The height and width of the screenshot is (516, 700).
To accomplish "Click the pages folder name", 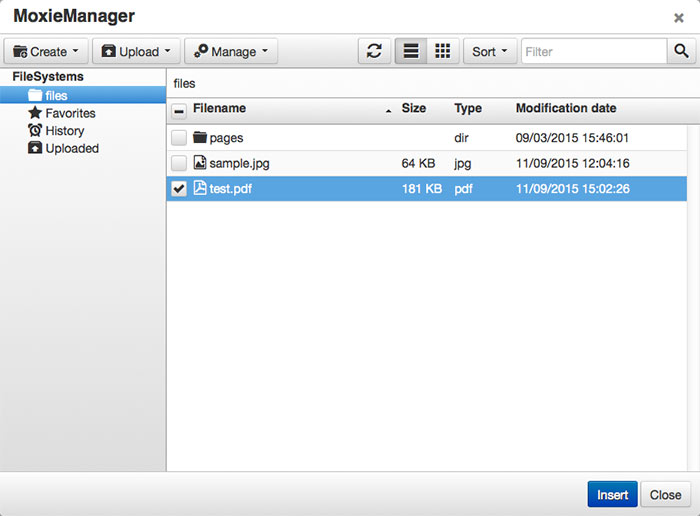I will pyautogui.click(x=226, y=138).
